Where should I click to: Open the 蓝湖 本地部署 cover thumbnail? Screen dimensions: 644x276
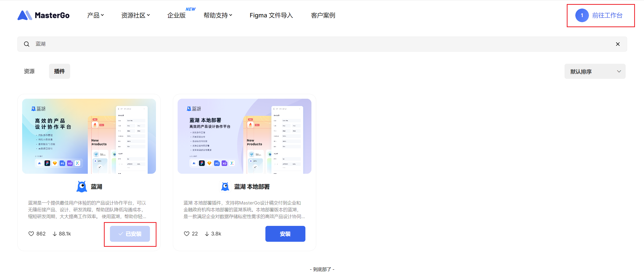tap(245, 136)
